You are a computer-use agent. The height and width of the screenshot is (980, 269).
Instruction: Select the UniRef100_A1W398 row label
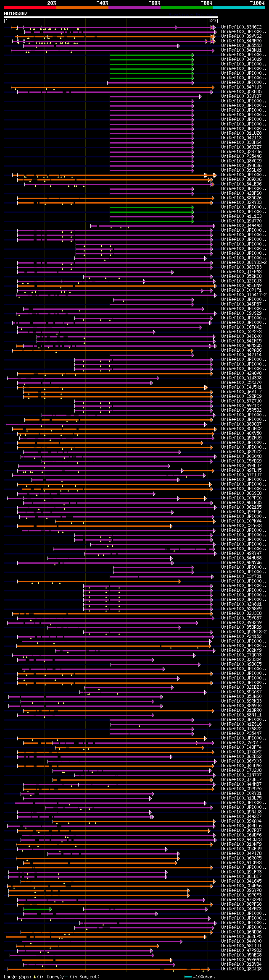(x=241, y=378)
